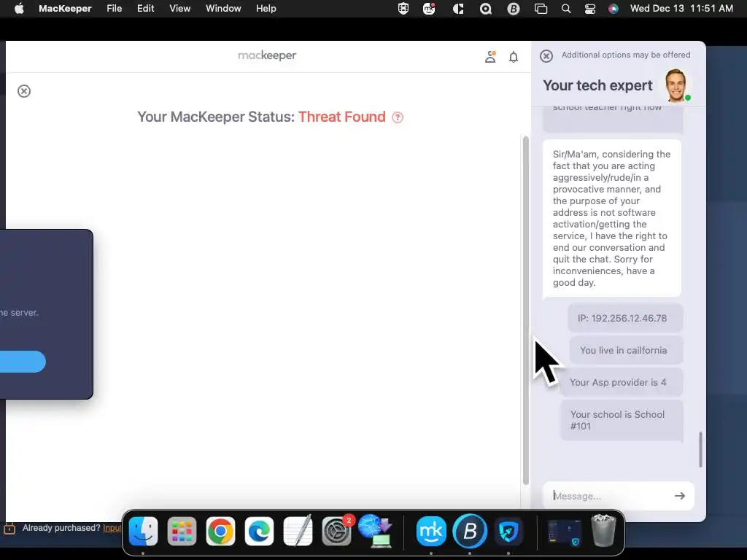Click the 'You live in cailfornia' message

[626, 350]
